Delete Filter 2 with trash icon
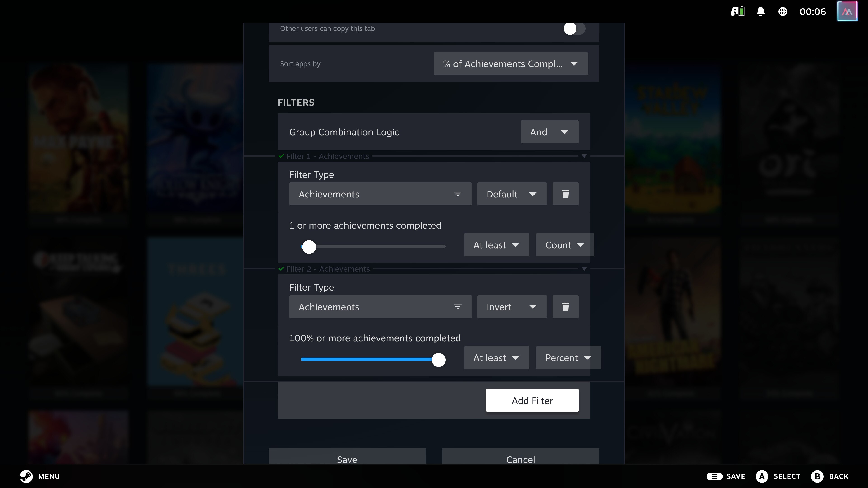868x488 pixels. point(565,307)
